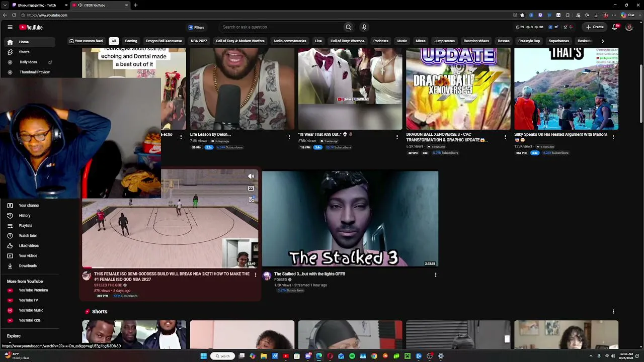644x362 pixels.
Task: Select the Reaction videos chip
Action: click(x=476, y=41)
